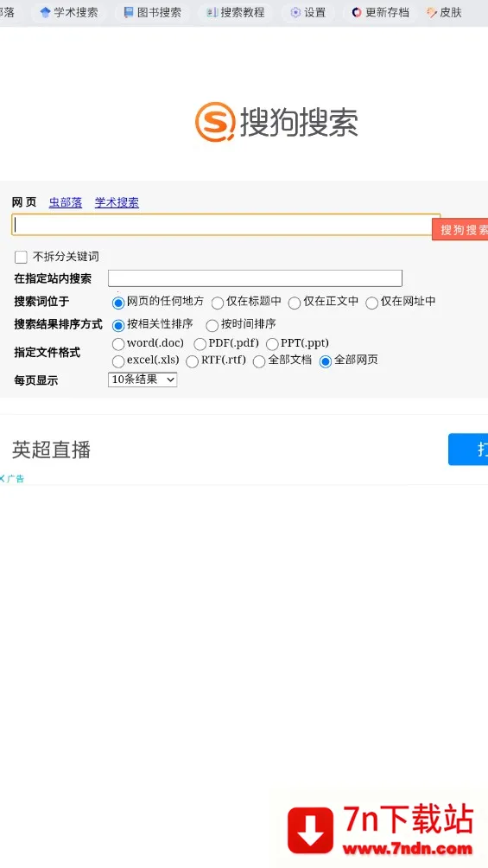This screenshot has height=868, width=488.
Task: Select 全部网页 file format
Action: click(326, 361)
